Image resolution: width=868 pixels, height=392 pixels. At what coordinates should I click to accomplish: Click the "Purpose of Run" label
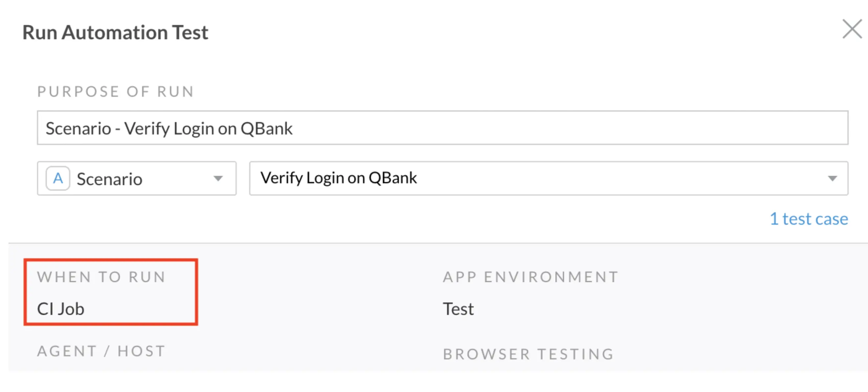tap(116, 92)
